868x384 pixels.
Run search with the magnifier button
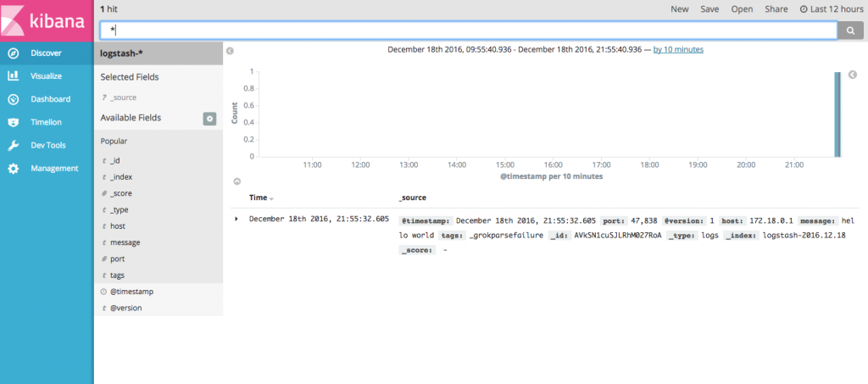[851, 31]
